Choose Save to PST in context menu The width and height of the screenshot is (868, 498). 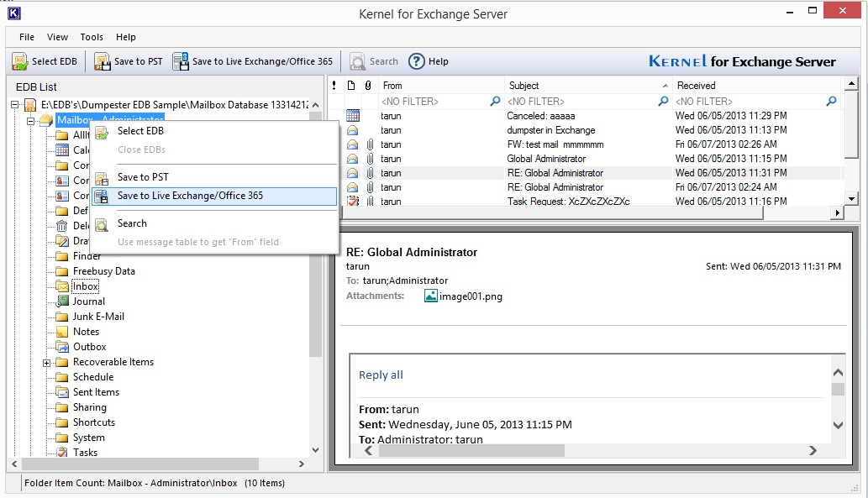pos(215,177)
